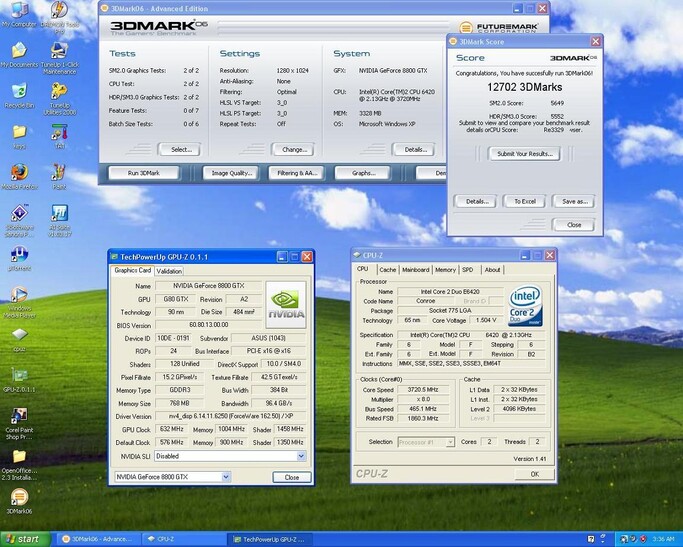Viewport: 683px width, 547px height.
Task: Click Close button in GPU-Z window
Action: pyautogui.click(x=291, y=477)
